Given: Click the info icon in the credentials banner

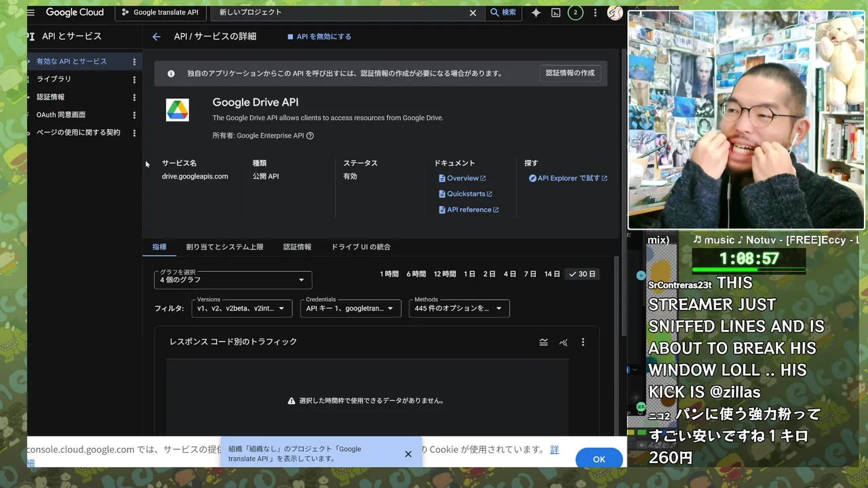Looking at the screenshot, I should [171, 73].
